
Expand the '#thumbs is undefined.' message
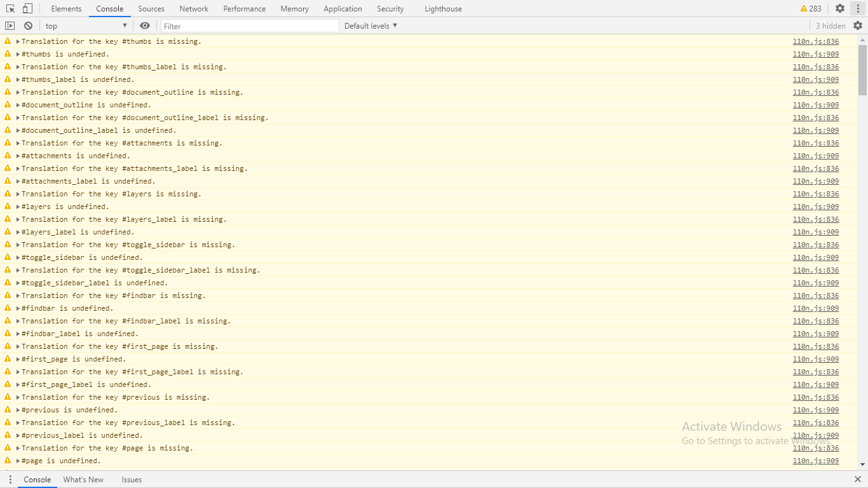(x=18, y=54)
